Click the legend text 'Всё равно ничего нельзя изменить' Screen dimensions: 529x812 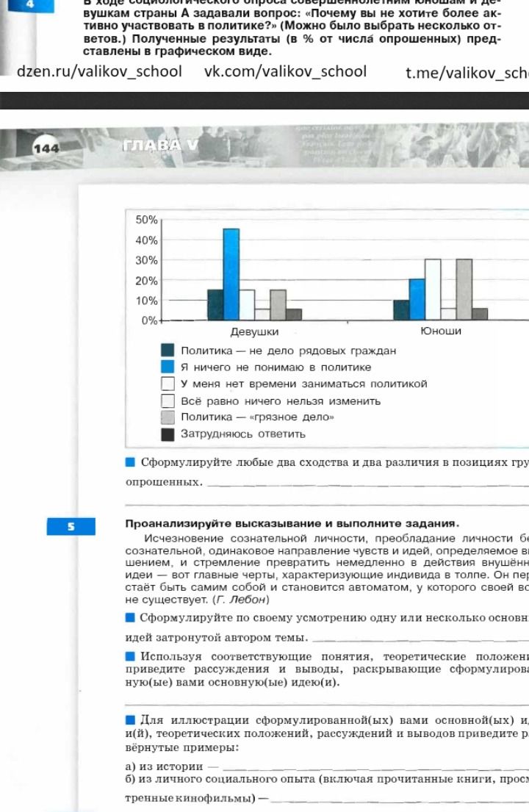click(281, 400)
